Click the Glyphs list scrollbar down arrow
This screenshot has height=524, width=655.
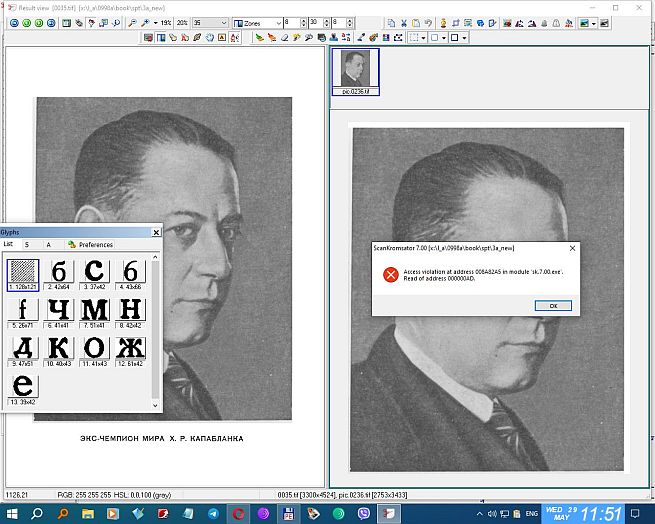click(155, 405)
